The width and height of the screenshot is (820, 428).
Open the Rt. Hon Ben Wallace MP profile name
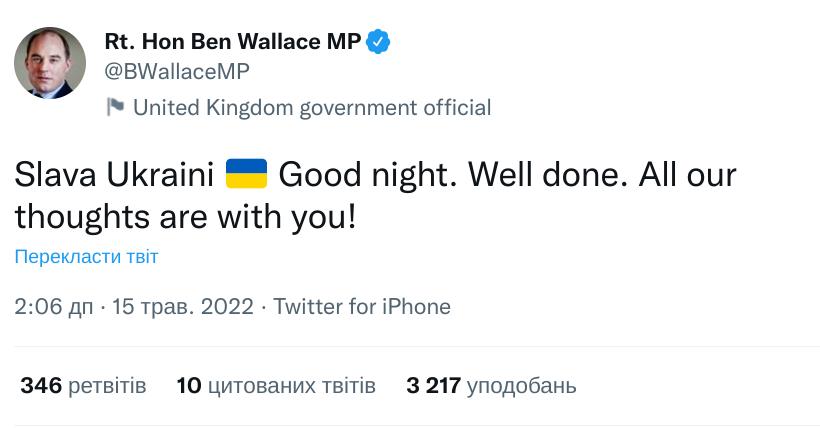tap(232, 42)
